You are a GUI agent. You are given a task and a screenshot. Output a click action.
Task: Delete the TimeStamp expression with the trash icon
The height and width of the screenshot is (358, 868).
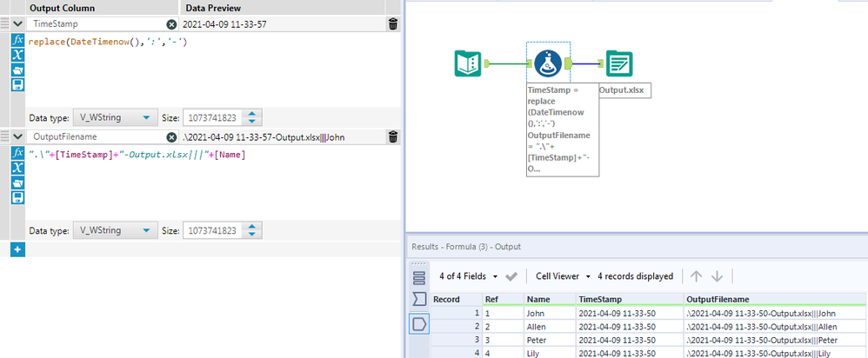[x=392, y=23]
